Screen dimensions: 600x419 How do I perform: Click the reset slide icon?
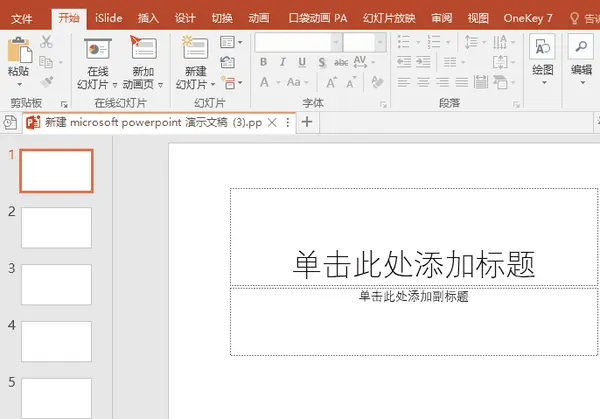[227, 62]
